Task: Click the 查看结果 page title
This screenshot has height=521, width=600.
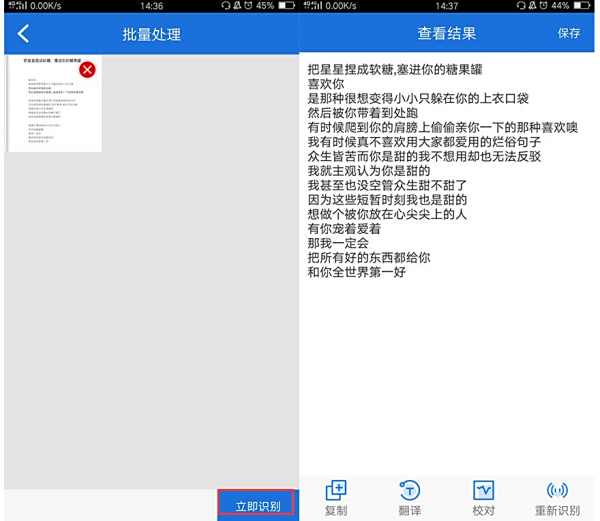Action: [447, 33]
